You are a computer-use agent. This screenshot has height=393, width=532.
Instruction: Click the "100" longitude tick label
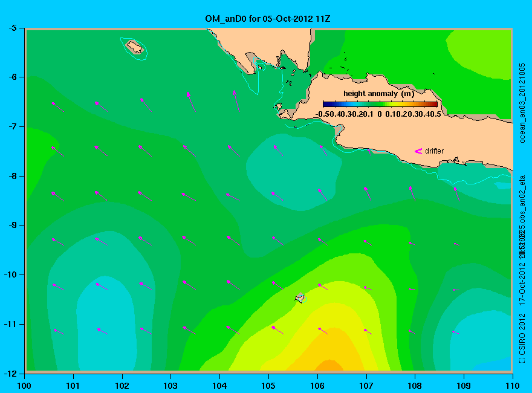tap(24, 386)
